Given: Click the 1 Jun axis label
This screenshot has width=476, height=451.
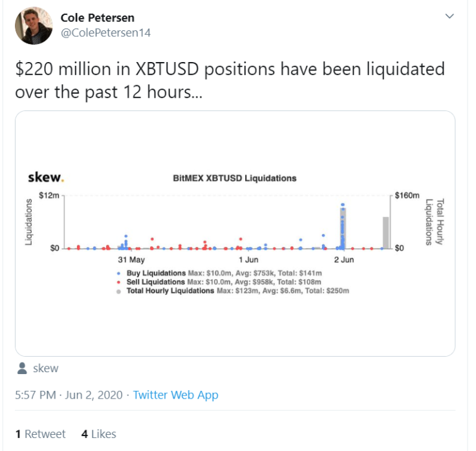Looking at the screenshot, I should point(248,260).
